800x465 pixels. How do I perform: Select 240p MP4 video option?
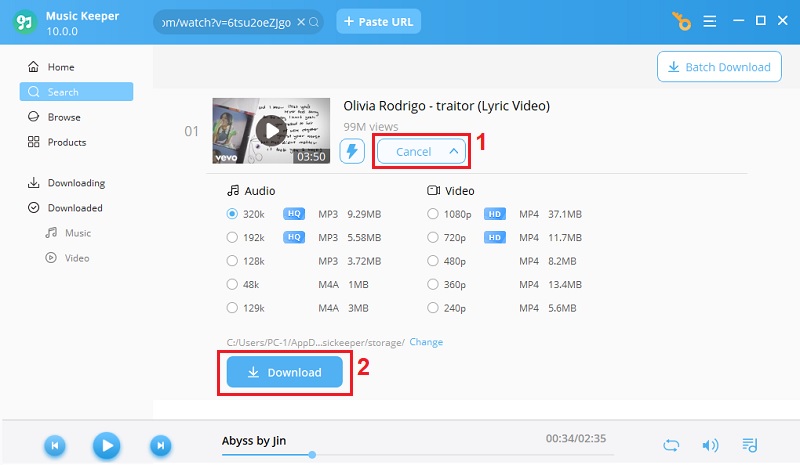(433, 308)
